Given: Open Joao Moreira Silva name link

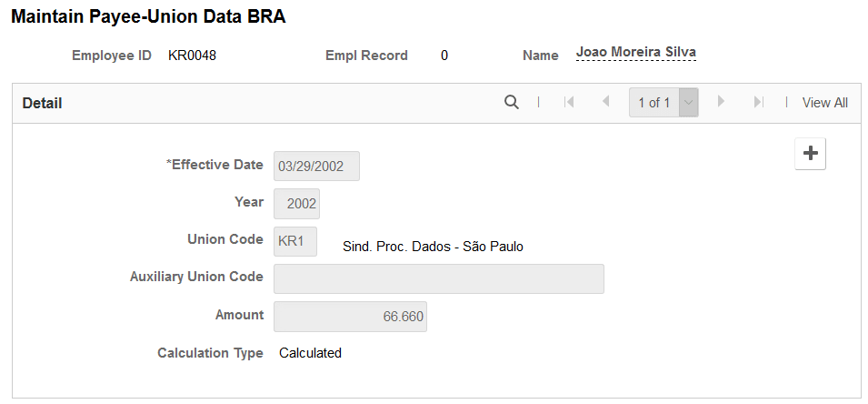Looking at the screenshot, I should coord(636,53).
